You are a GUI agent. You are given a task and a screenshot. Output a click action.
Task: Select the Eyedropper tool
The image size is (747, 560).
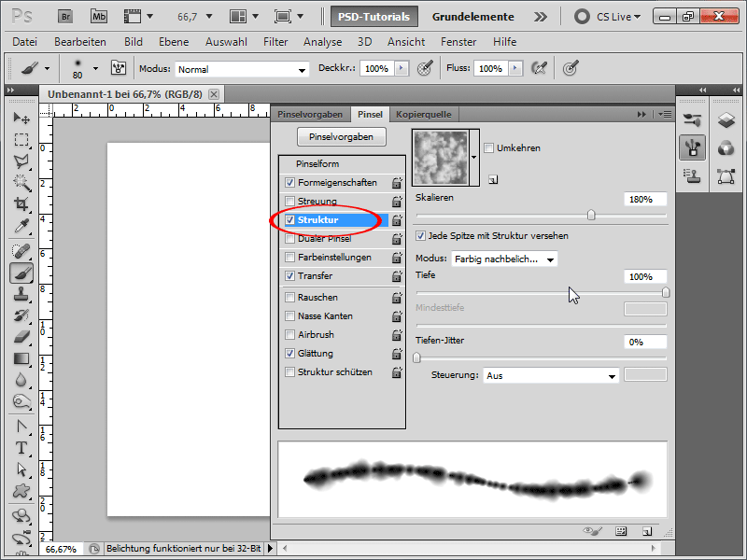point(21,226)
